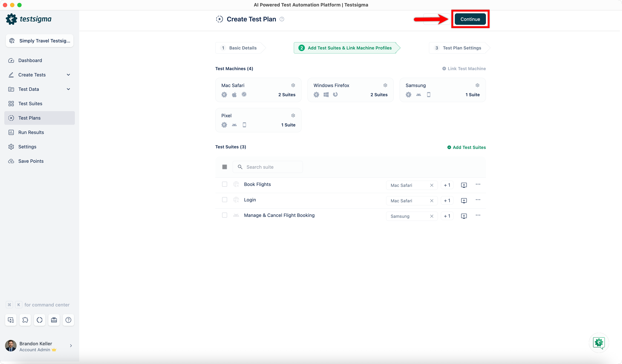Click the puzzle-piece addons icon in sidebar

pos(25,320)
